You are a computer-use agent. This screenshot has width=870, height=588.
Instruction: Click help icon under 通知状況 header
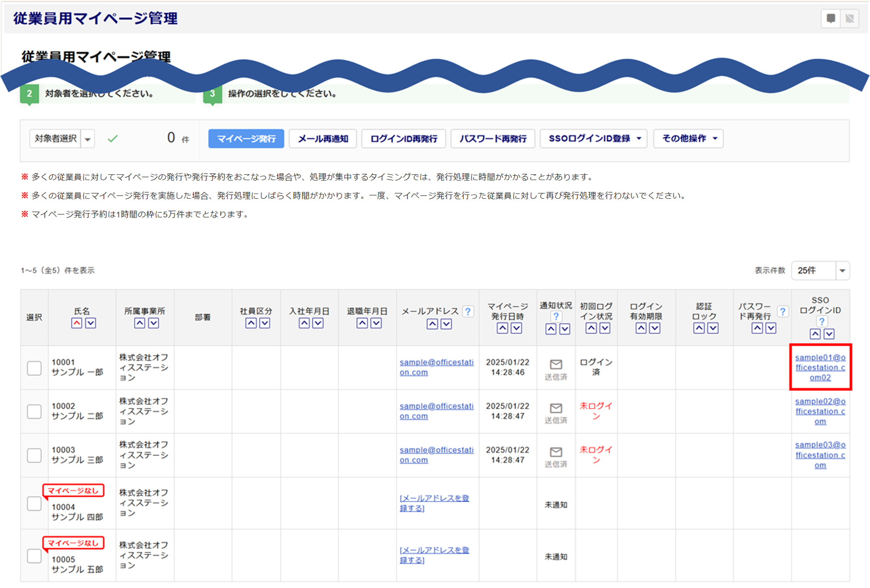click(x=555, y=316)
